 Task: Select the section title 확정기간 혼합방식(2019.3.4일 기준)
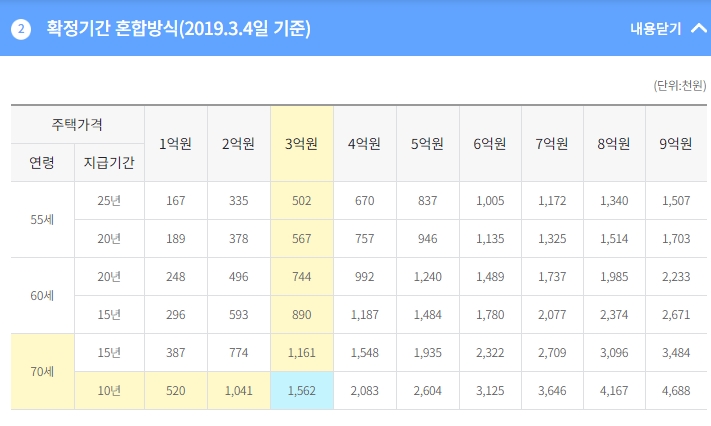[x=179, y=28]
